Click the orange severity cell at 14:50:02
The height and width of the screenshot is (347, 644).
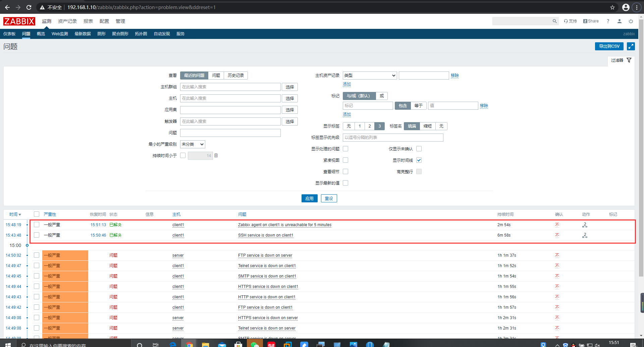coord(65,255)
